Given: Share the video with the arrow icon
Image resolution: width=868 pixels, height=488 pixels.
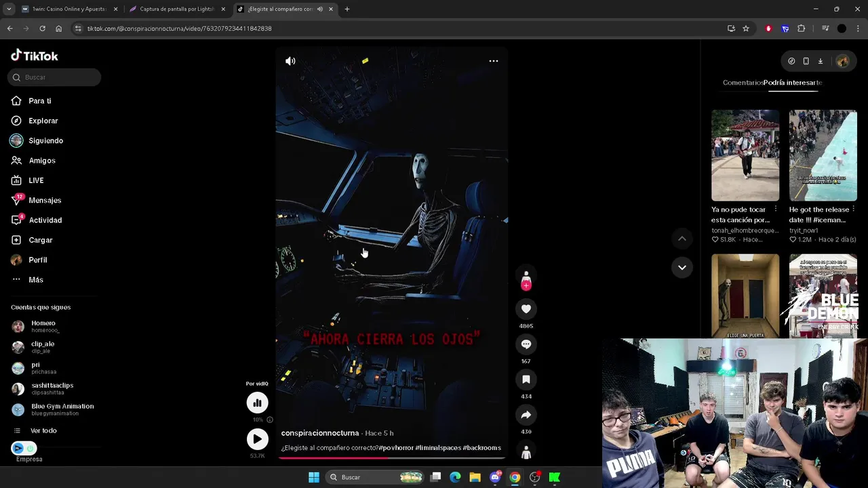Looking at the screenshot, I should point(526,415).
